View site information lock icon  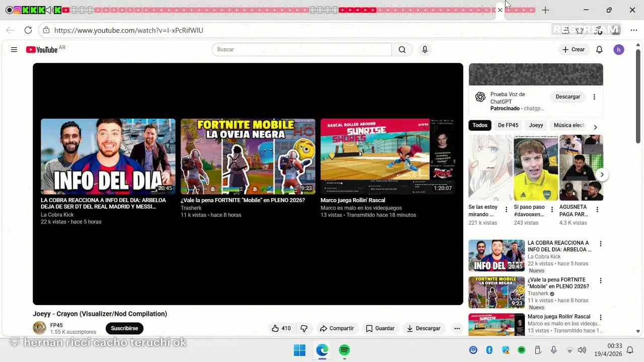tap(46, 30)
